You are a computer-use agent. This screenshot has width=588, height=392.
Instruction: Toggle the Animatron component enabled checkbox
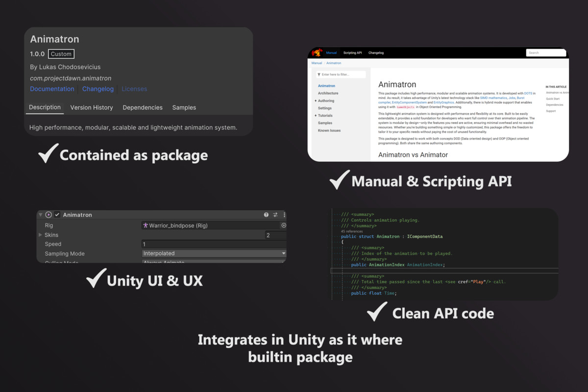pyautogui.click(x=57, y=215)
